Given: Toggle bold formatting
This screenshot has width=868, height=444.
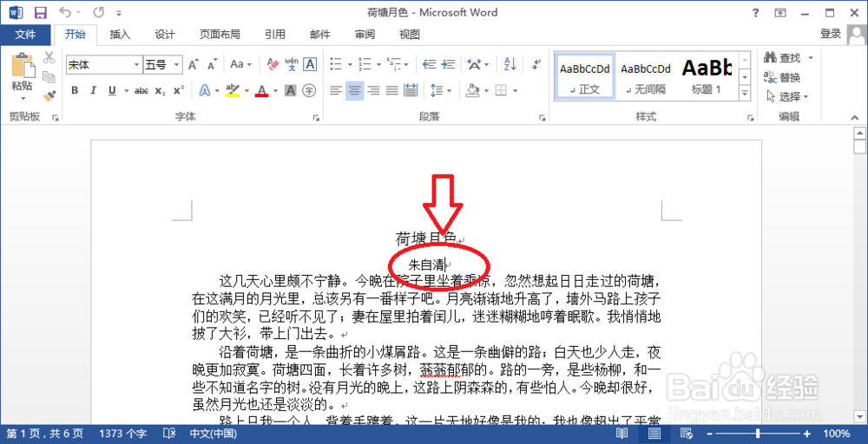Looking at the screenshot, I should click(x=75, y=91).
